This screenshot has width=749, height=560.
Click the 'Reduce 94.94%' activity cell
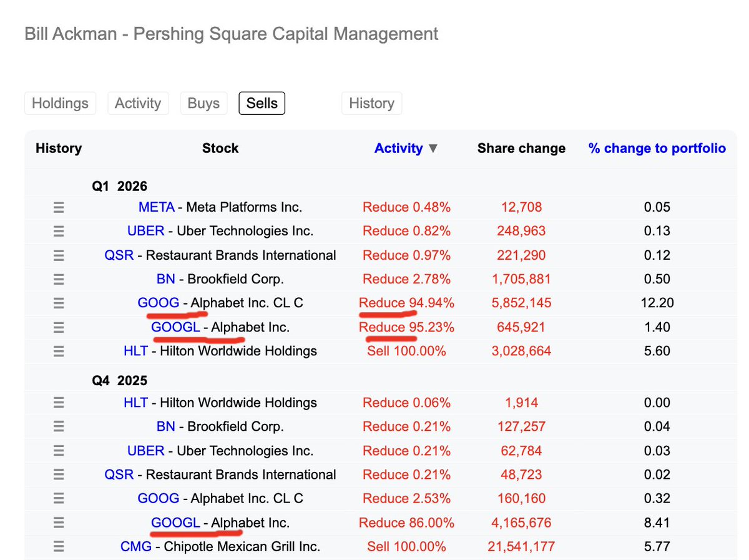coord(407,303)
